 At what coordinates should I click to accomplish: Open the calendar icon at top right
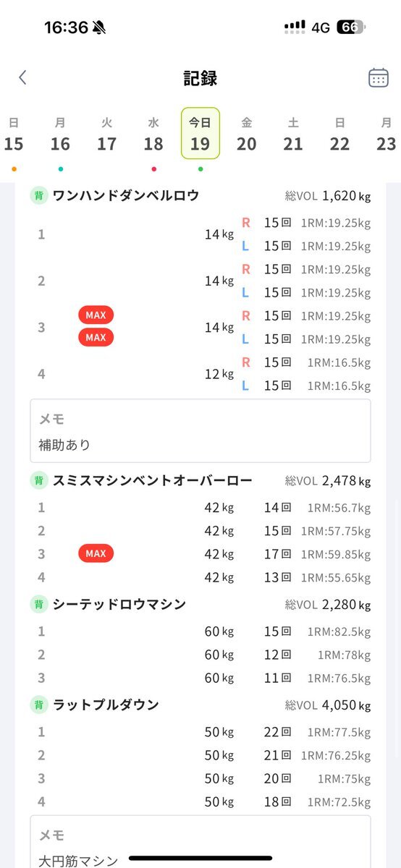[x=378, y=77]
